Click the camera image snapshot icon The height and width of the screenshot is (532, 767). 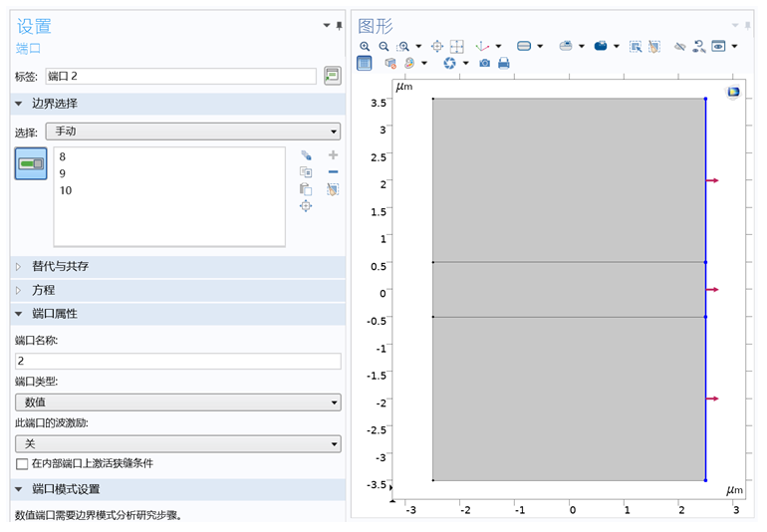pyautogui.click(x=485, y=63)
